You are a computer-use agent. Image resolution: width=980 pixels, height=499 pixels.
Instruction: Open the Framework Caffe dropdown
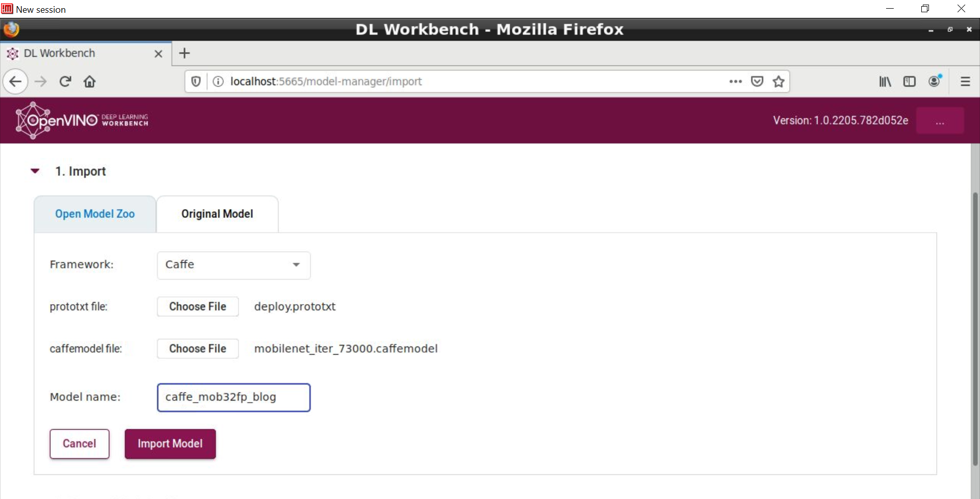(234, 265)
